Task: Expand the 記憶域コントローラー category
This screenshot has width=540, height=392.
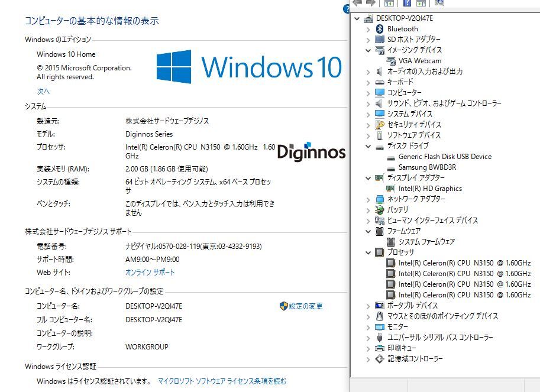Action: click(368, 359)
